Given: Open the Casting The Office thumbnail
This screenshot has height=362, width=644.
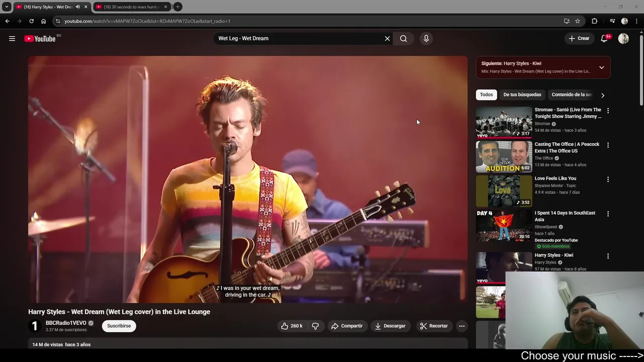Looking at the screenshot, I should [504, 156].
